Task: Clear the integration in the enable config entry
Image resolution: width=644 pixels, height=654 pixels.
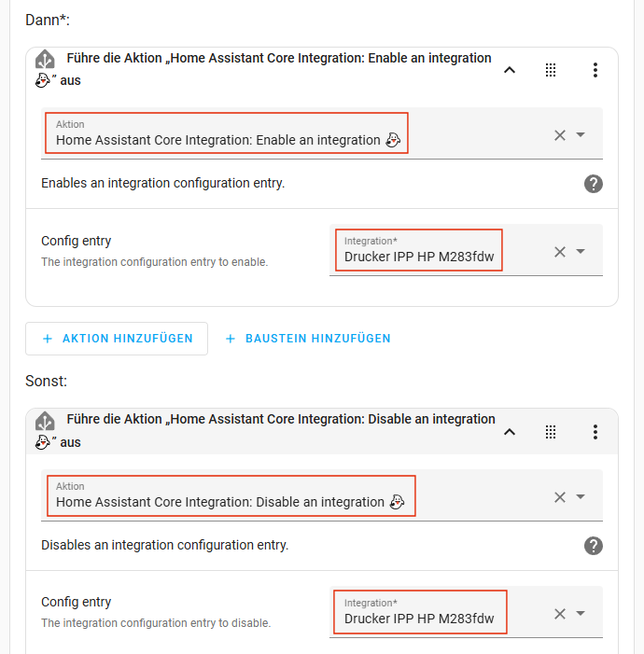Action: coord(560,251)
